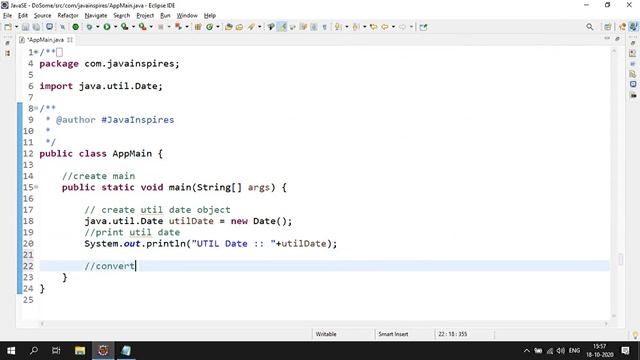640x360 pixels.
Task: Click the New Java Package icon
Action: [x=198, y=27]
